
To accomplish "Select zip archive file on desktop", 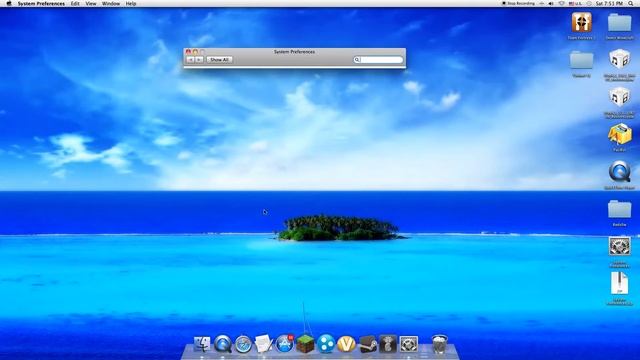I will [620, 283].
